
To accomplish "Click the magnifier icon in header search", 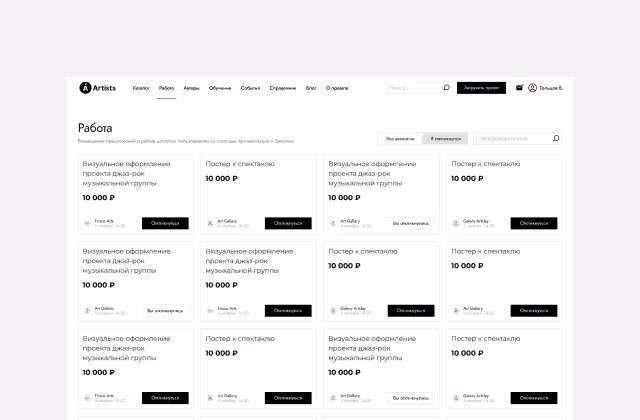I will (446, 88).
